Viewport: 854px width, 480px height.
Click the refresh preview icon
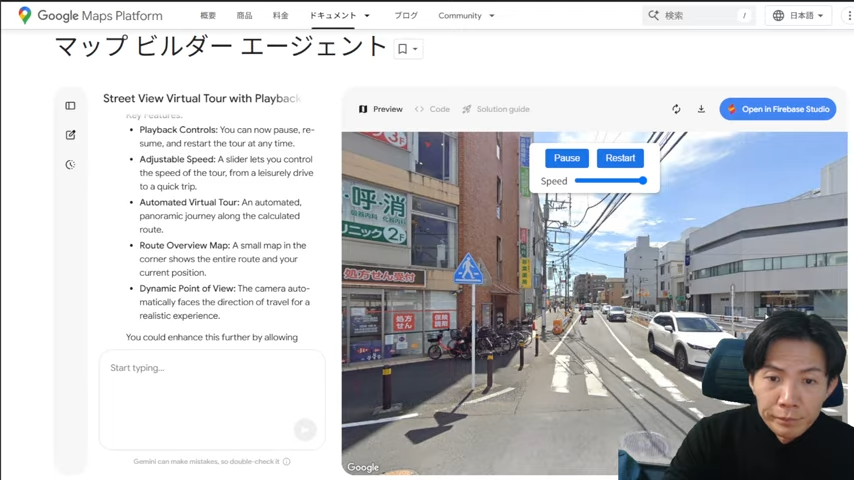point(676,109)
